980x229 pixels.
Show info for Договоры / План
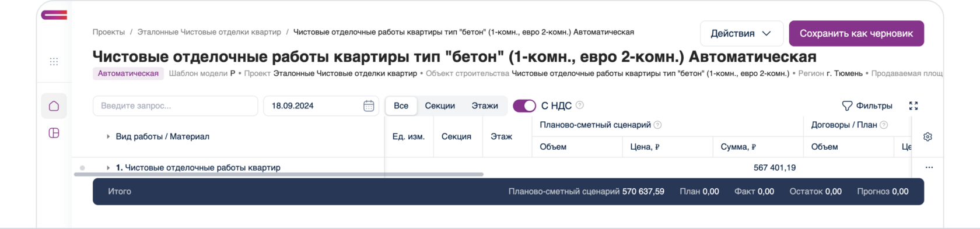[884, 125]
